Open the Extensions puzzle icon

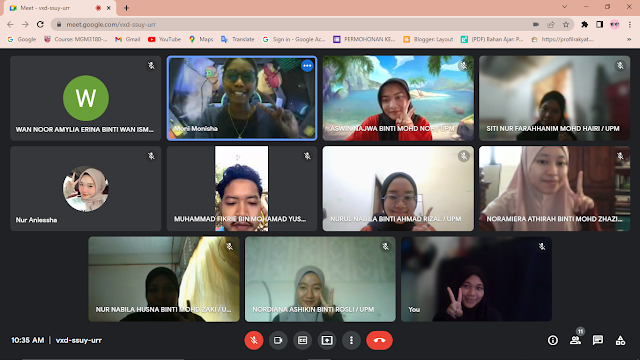point(584,24)
